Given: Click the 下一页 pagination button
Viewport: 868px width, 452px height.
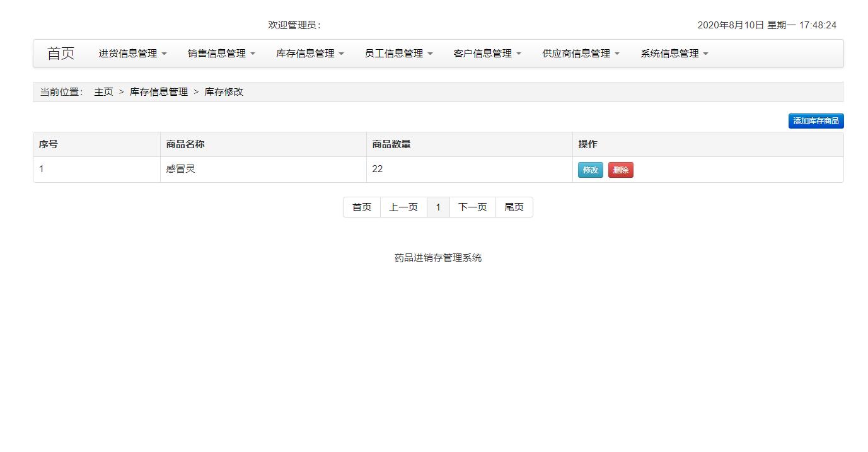Looking at the screenshot, I should (x=472, y=207).
